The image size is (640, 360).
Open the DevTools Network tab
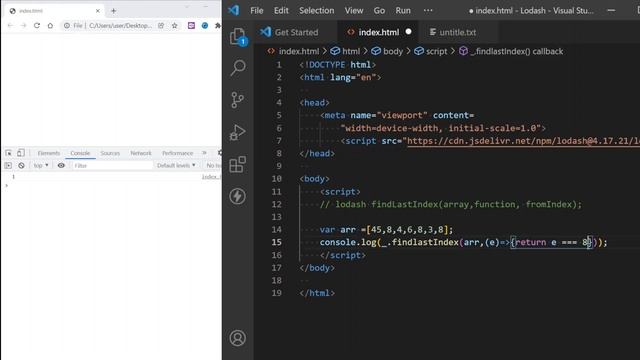(x=141, y=153)
